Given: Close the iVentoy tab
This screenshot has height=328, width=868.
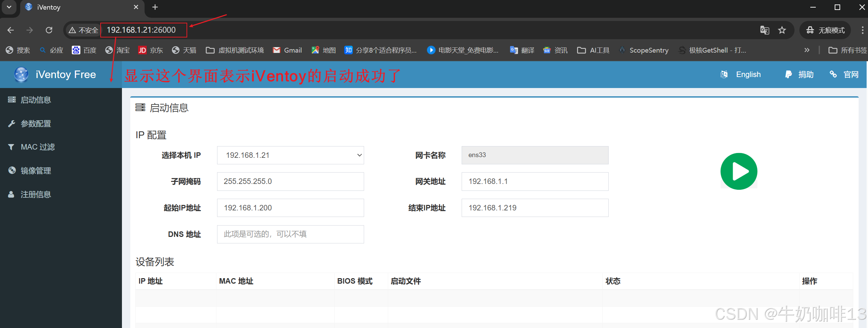Looking at the screenshot, I should click(x=136, y=7).
